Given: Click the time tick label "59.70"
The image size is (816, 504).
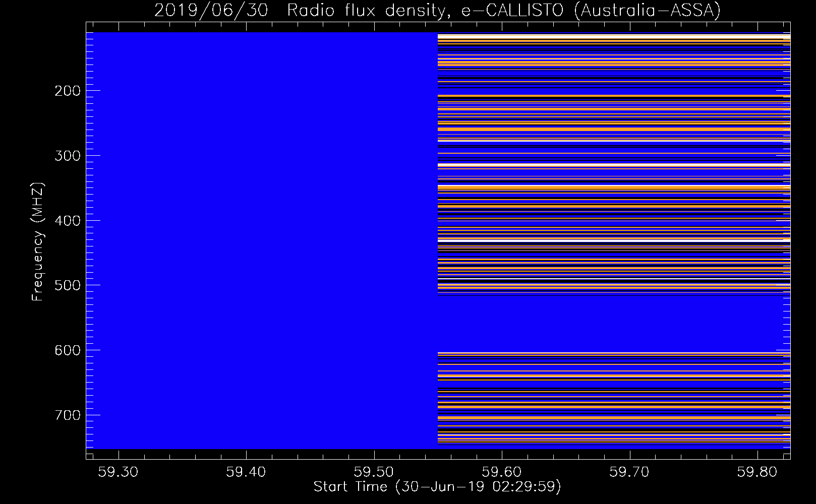Looking at the screenshot, I should point(629,472).
